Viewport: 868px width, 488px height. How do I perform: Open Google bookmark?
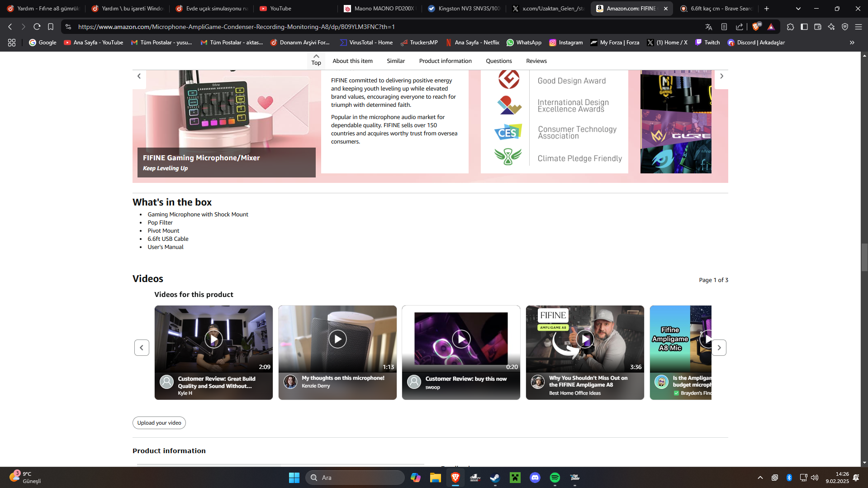click(x=43, y=43)
